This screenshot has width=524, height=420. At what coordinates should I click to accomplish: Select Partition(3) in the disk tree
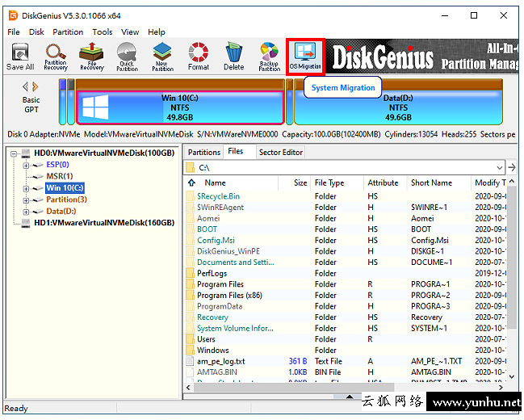(66, 199)
